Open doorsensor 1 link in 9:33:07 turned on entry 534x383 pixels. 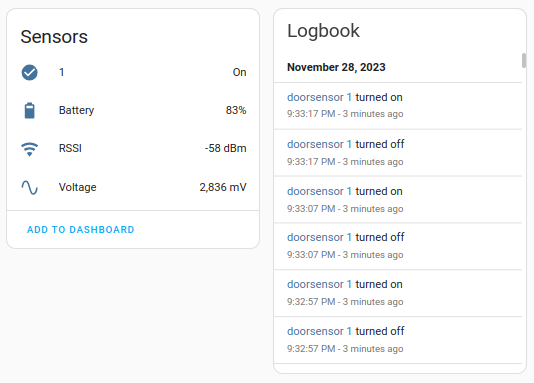coord(319,191)
